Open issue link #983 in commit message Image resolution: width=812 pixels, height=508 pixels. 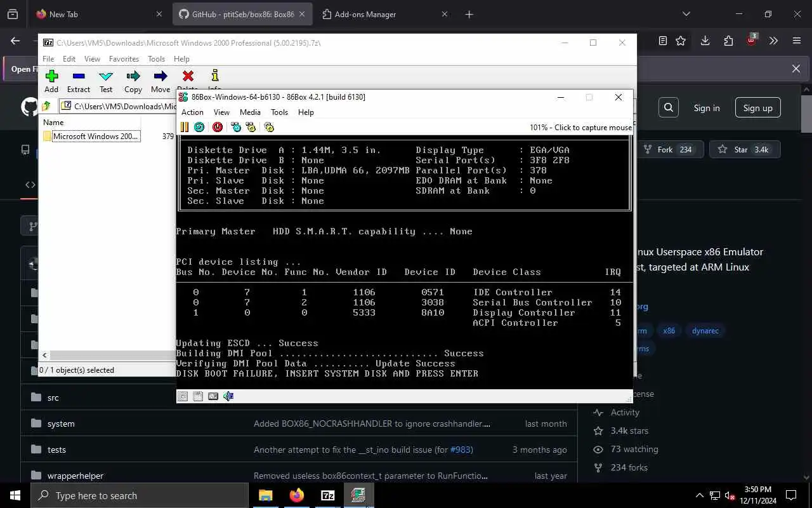tap(461, 450)
